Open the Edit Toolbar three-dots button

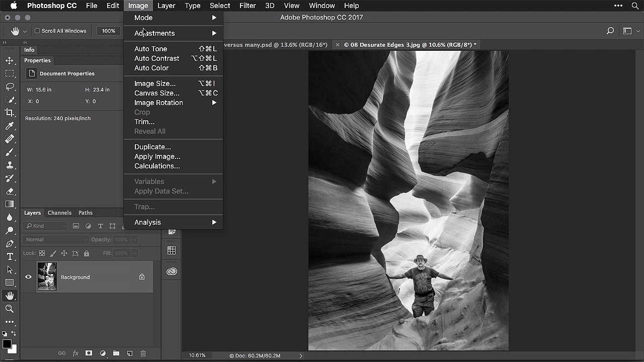(x=10, y=322)
